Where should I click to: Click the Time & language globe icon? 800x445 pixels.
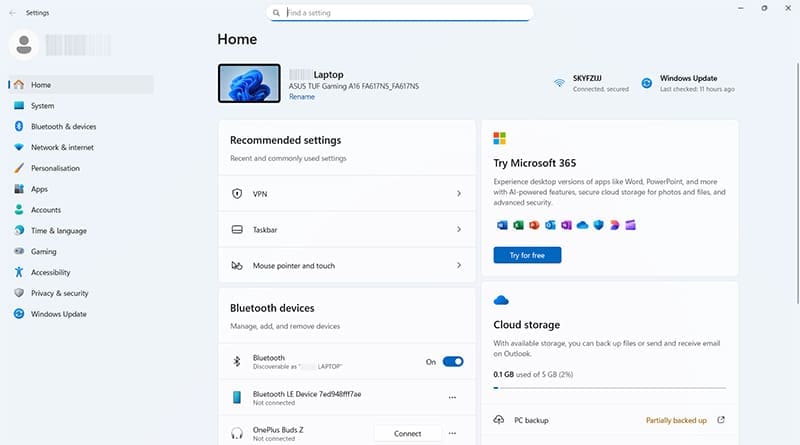pyautogui.click(x=19, y=231)
